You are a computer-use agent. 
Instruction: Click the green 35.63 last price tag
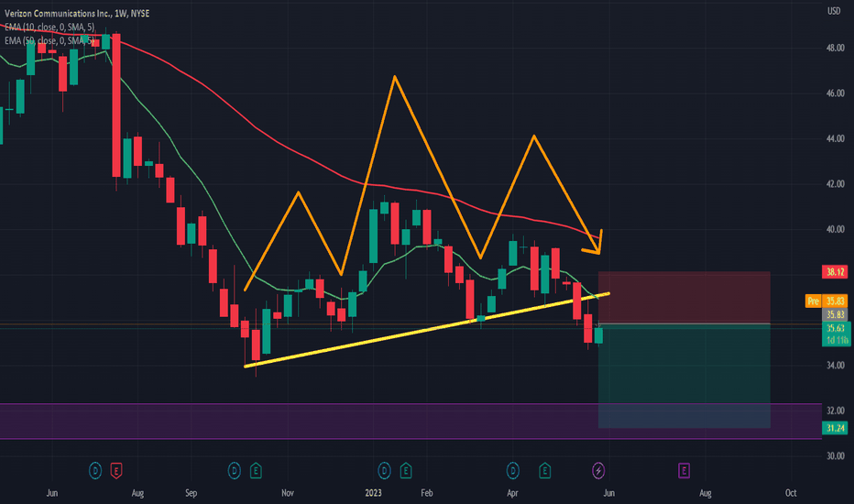point(836,328)
